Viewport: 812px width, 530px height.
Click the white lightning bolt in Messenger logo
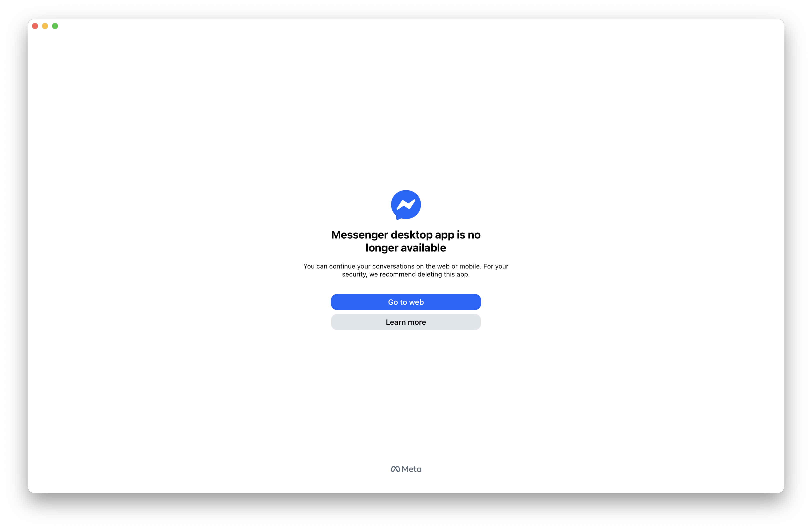(406, 204)
